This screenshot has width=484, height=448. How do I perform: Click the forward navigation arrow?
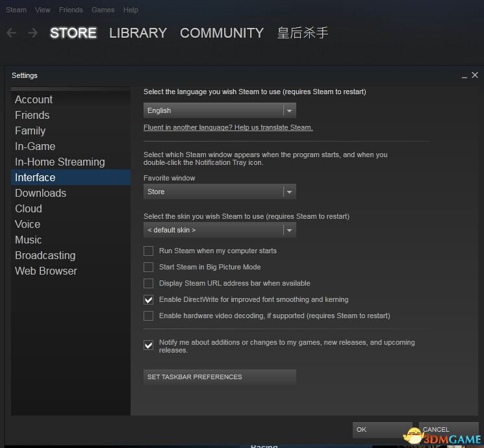[x=32, y=33]
